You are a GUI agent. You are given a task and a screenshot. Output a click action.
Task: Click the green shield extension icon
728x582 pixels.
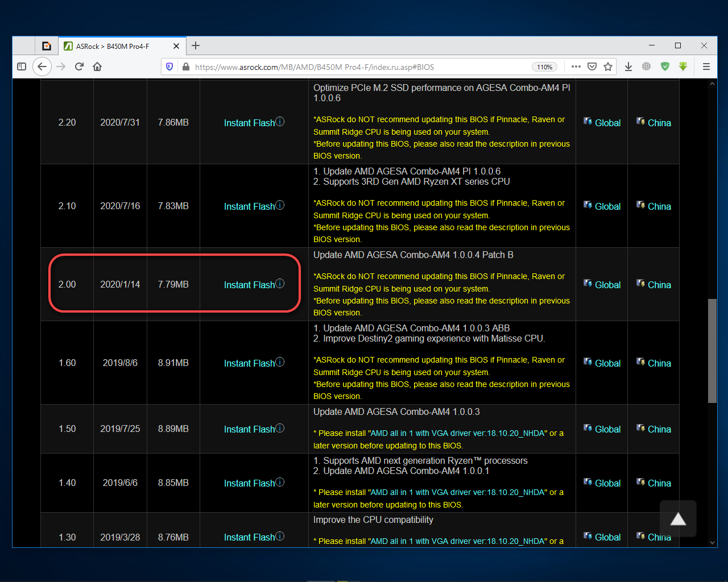coord(665,66)
